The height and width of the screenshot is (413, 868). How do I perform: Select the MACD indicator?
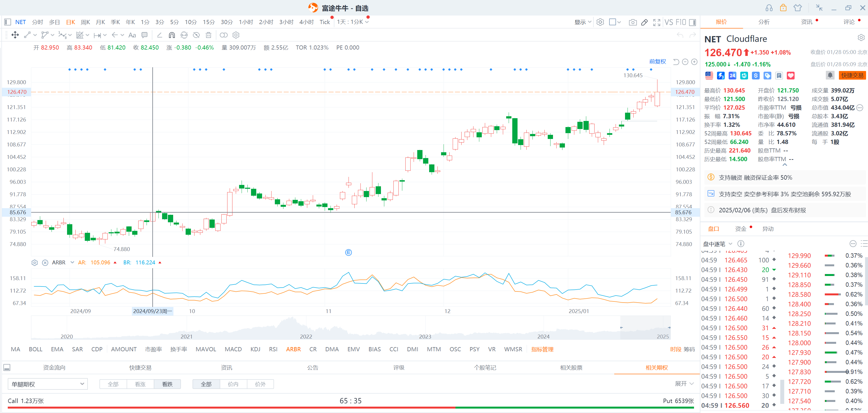(x=233, y=349)
